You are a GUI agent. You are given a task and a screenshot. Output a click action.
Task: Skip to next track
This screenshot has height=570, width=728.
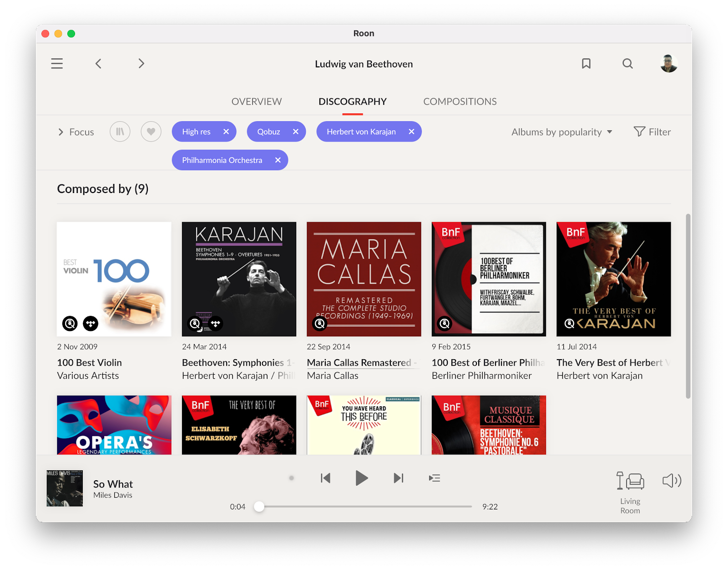point(399,478)
